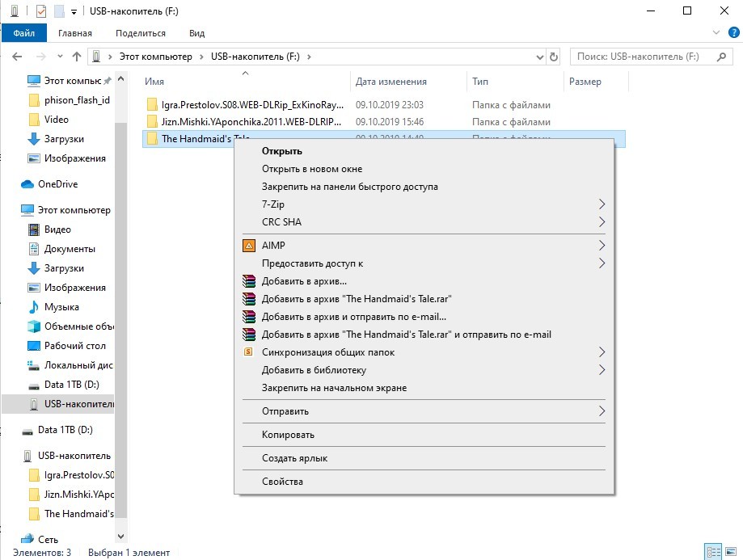Click the back navigation arrow

[18, 57]
